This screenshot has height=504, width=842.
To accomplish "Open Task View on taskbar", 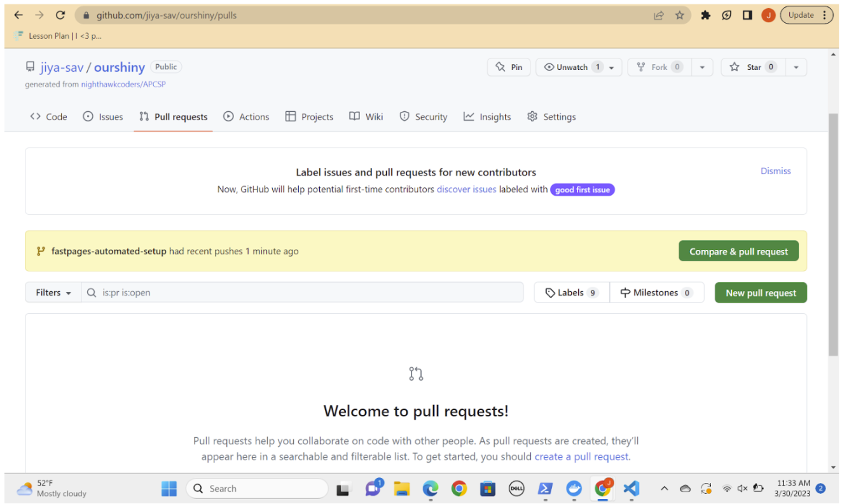I will click(x=343, y=489).
